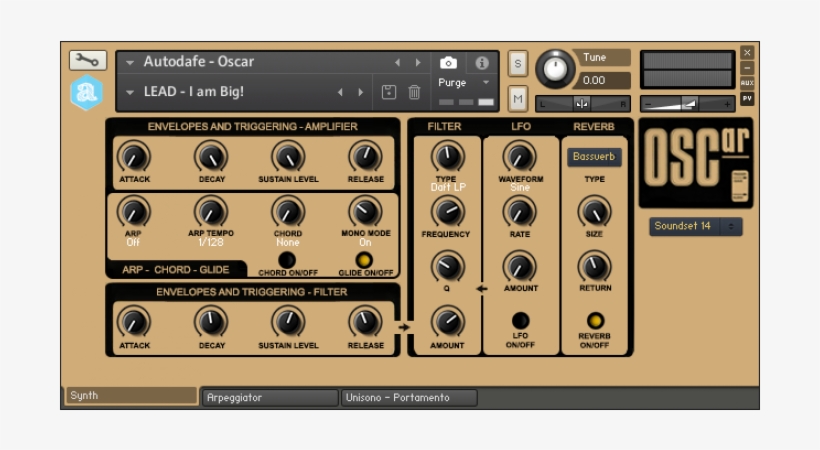
Task: Switch to the Arpeggiator tab
Action: click(x=270, y=398)
